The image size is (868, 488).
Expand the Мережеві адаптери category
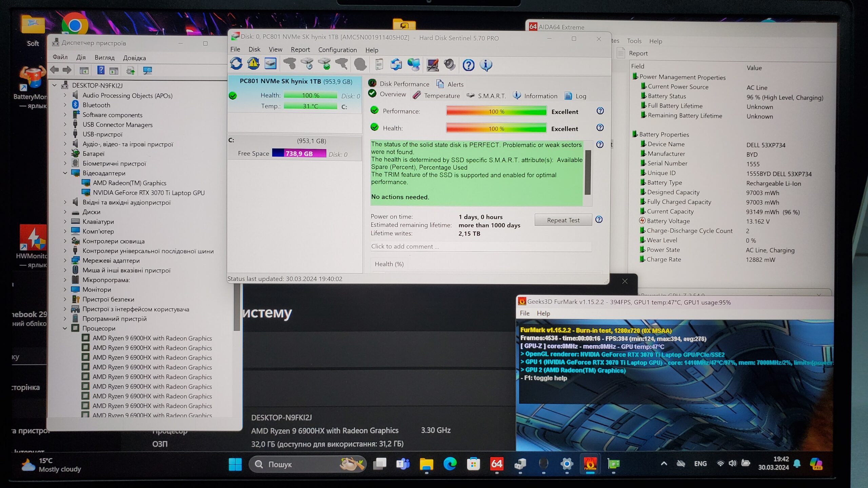click(x=65, y=260)
